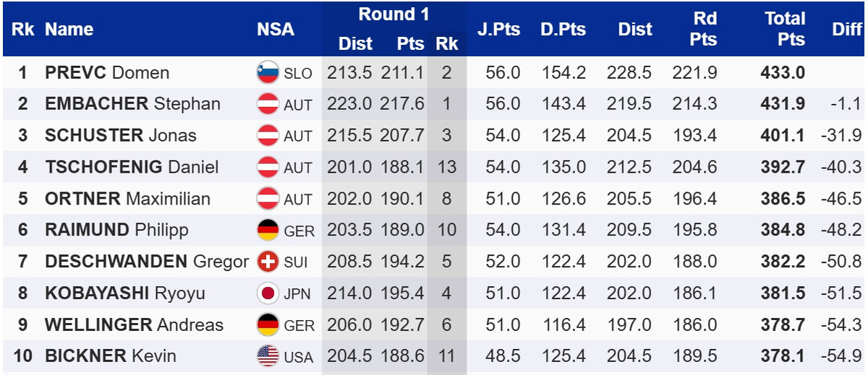
Task: Click the German flag next to Wellinger
Action: point(268,325)
